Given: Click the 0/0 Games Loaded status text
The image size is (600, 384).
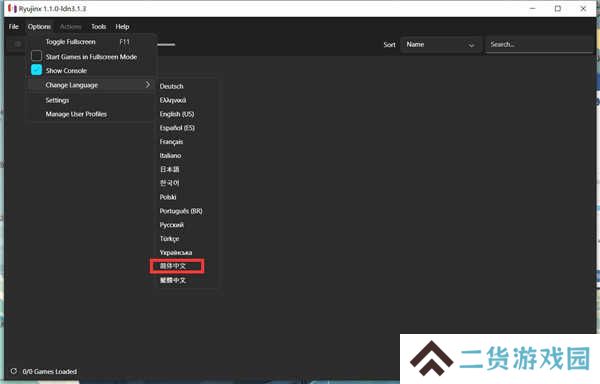Looking at the screenshot, I should pyautogui.click(x=50, y=371).
